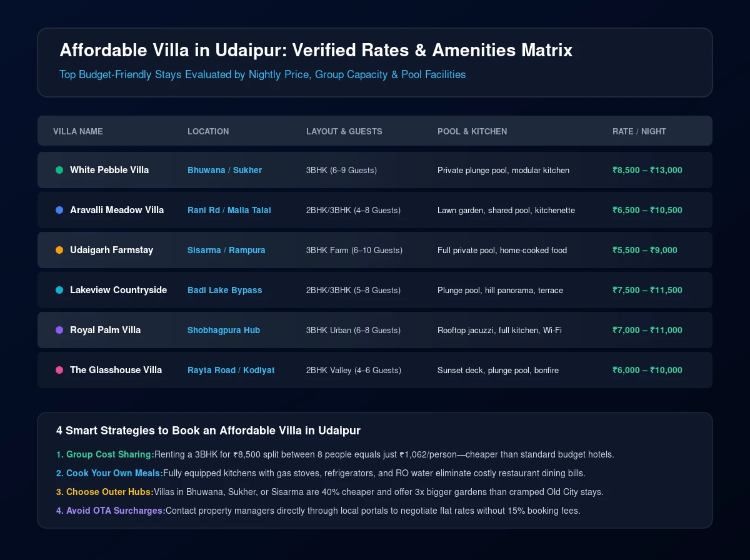Select the ₹8,500 – ₹13,000 rate
The image size is (750, 560).
coord(647,170)
